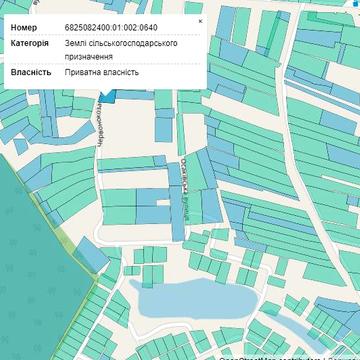Close the parcel info popup
The height and width of the screenshot is (360, 360).
pos(200,21)
